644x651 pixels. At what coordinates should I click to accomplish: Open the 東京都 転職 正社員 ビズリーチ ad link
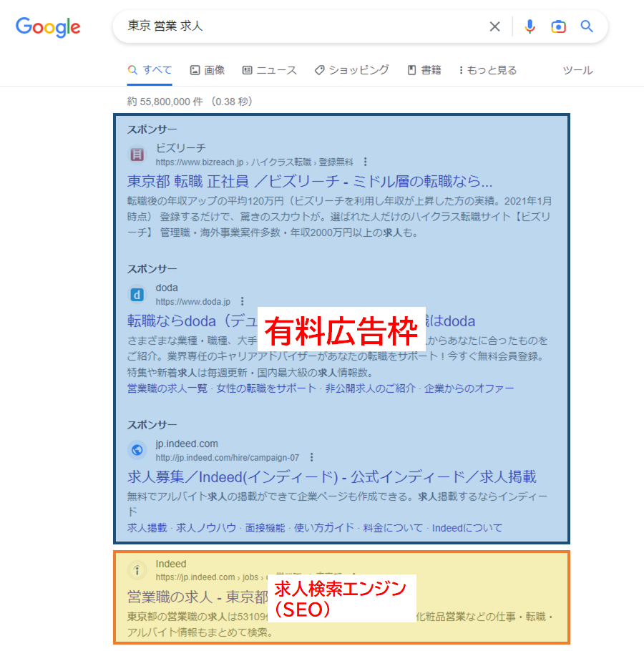310,182
